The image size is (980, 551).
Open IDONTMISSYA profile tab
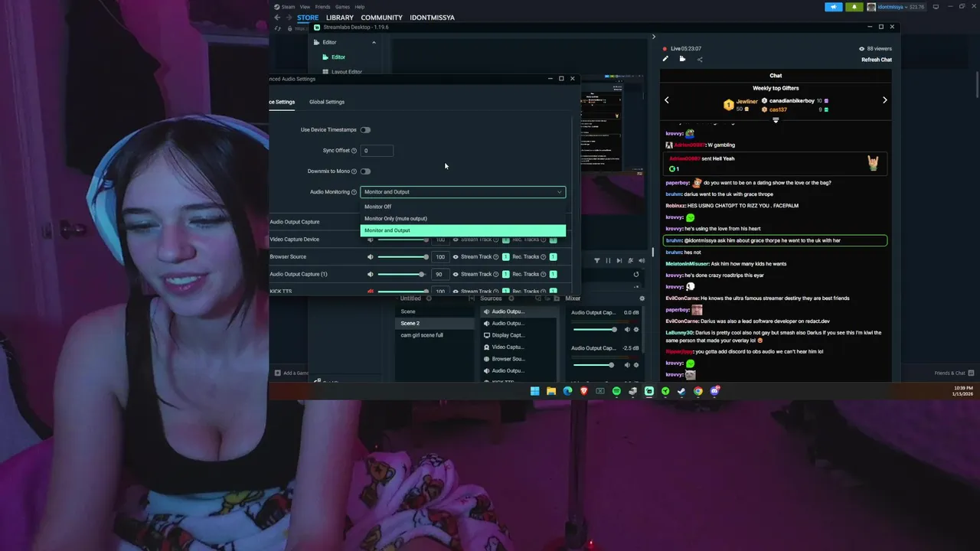click(x=432, y=18)
